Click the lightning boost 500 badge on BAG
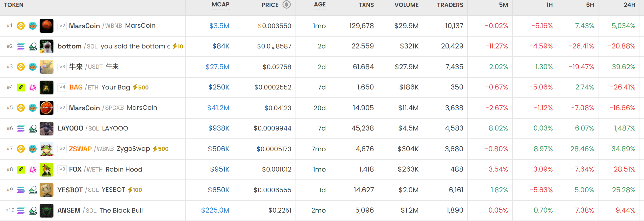 (141, 88)
